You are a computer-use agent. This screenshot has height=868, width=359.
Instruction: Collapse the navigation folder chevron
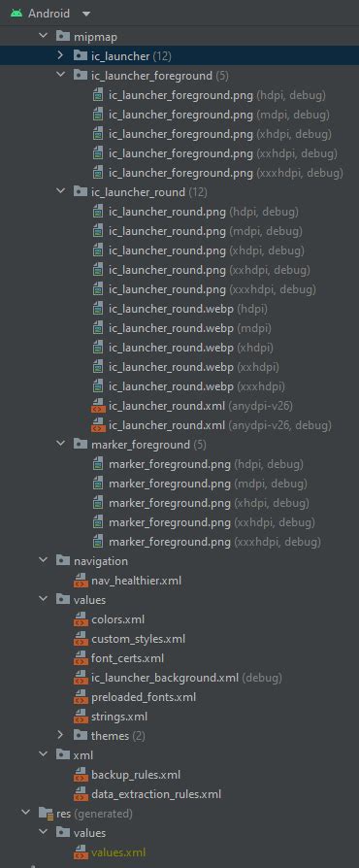click(43, 561)
